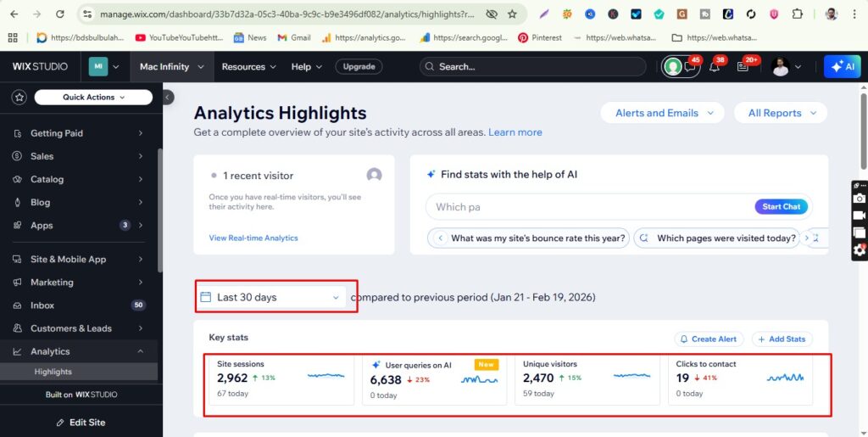The height and width of the screenshot is (437, 868).
Task: Open the chat messages icon in header
Action: pyautogui.click(x=690, y=67)
